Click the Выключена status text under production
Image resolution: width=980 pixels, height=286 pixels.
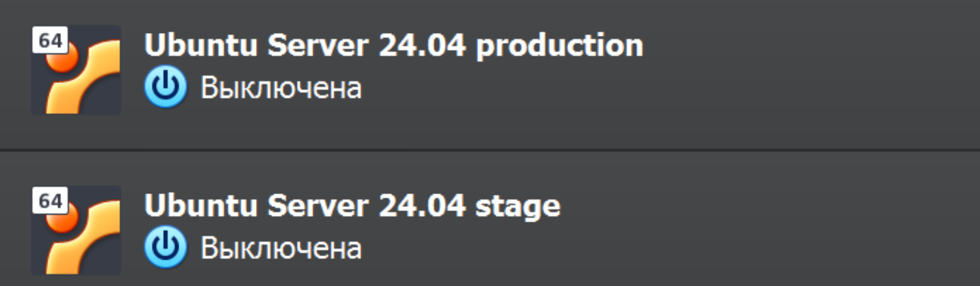click(281, 88)
